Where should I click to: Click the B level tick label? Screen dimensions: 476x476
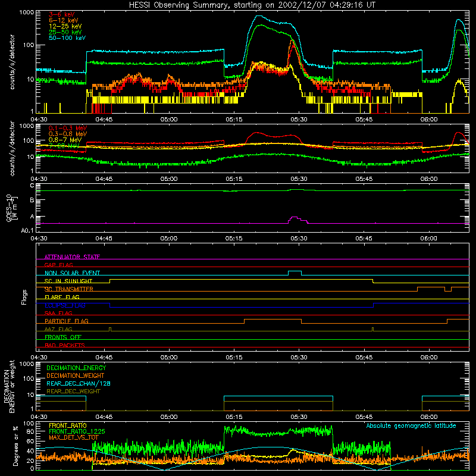(x=32, y=201)
